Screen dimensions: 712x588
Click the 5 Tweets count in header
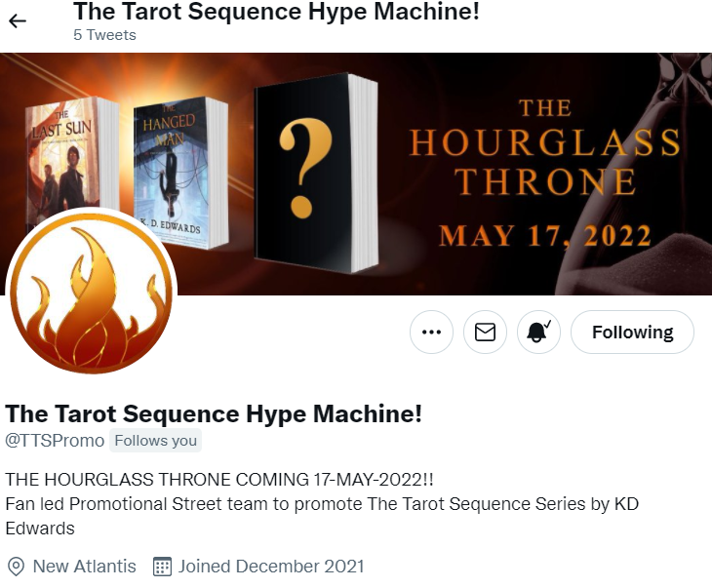pos(105,35)
